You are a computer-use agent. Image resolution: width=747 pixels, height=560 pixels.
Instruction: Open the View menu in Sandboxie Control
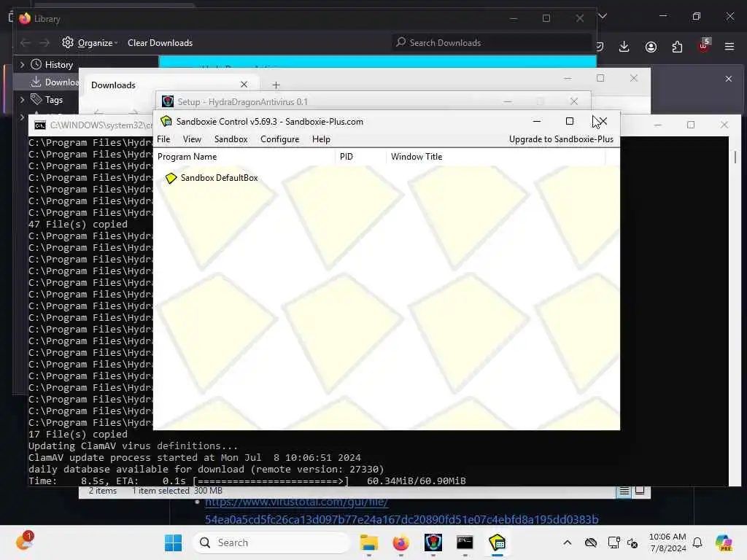192,139
